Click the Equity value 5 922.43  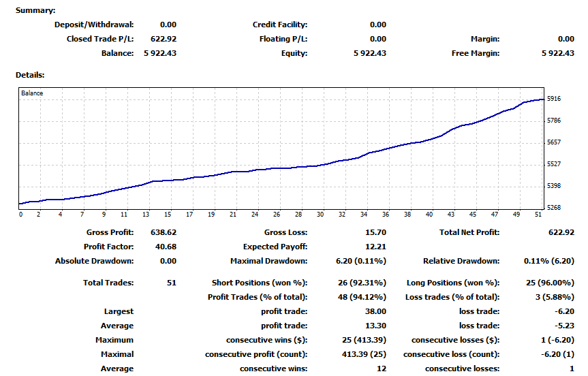tap(370, 53)
